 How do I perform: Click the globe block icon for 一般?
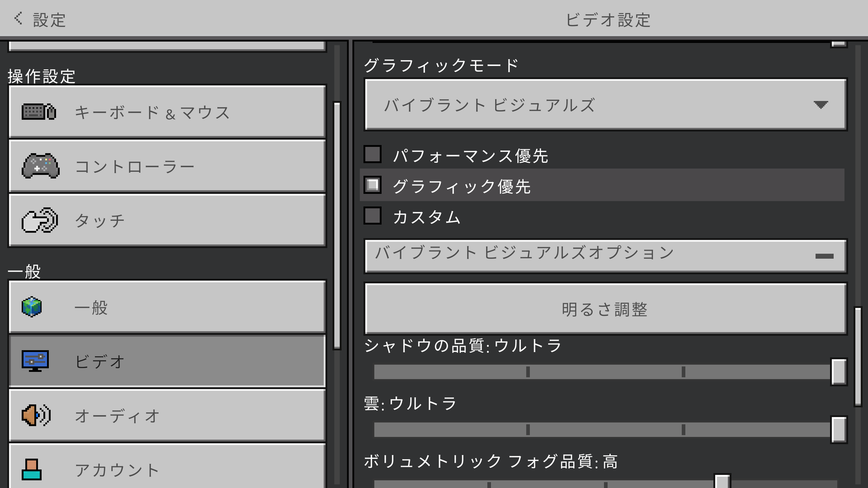click(x=32, y=307)
